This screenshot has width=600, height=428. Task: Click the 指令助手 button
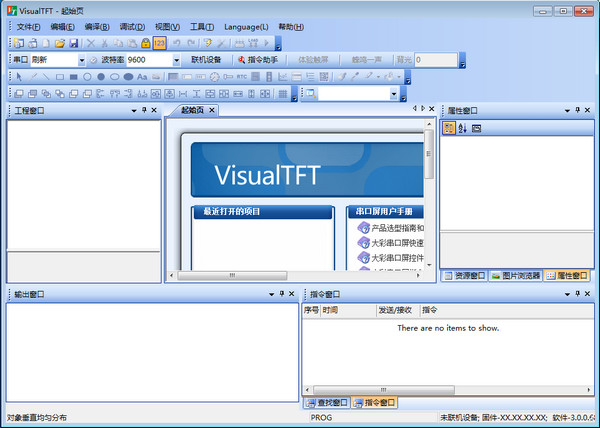click(x=258, y=60)
